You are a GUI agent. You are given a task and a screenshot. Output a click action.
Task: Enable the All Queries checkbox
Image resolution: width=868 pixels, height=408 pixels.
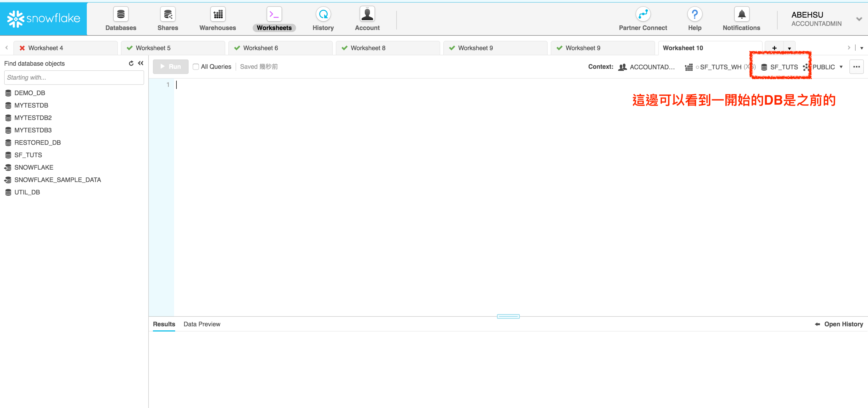point(196,67)
